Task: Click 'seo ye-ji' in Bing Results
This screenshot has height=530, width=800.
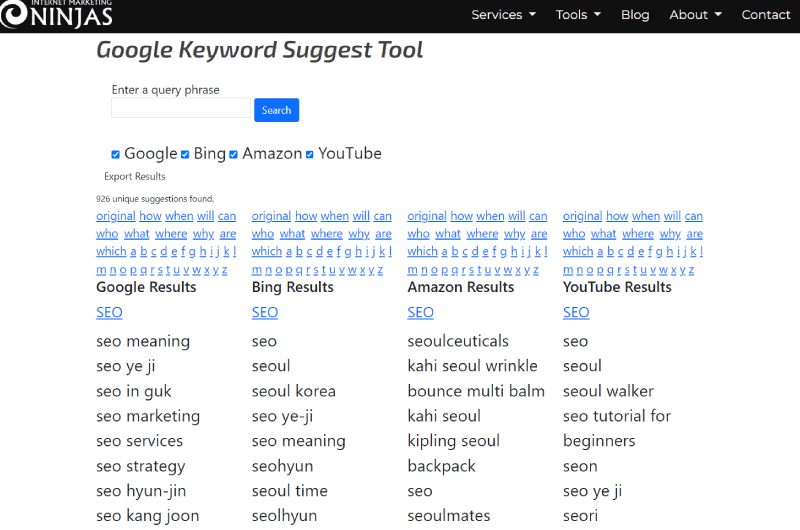Action: pyautogui.click(x=282, y=416)
